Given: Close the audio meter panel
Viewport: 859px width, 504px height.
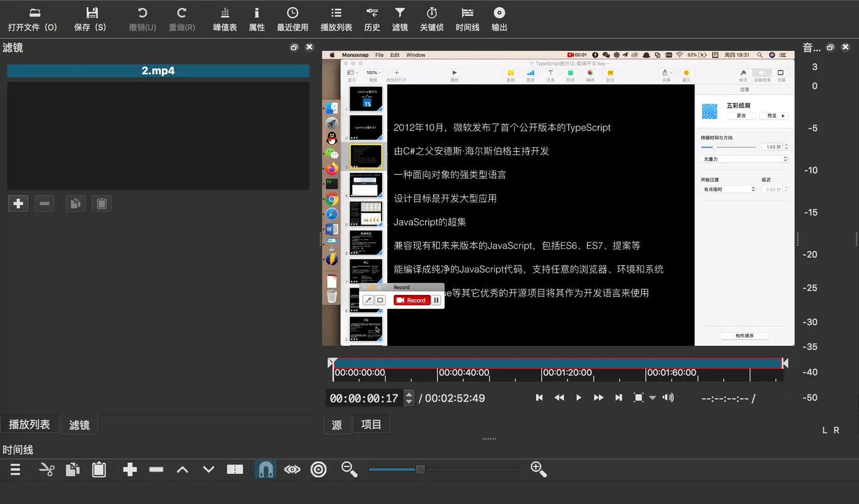Looking at the screenshot, I should click(846, 47).
